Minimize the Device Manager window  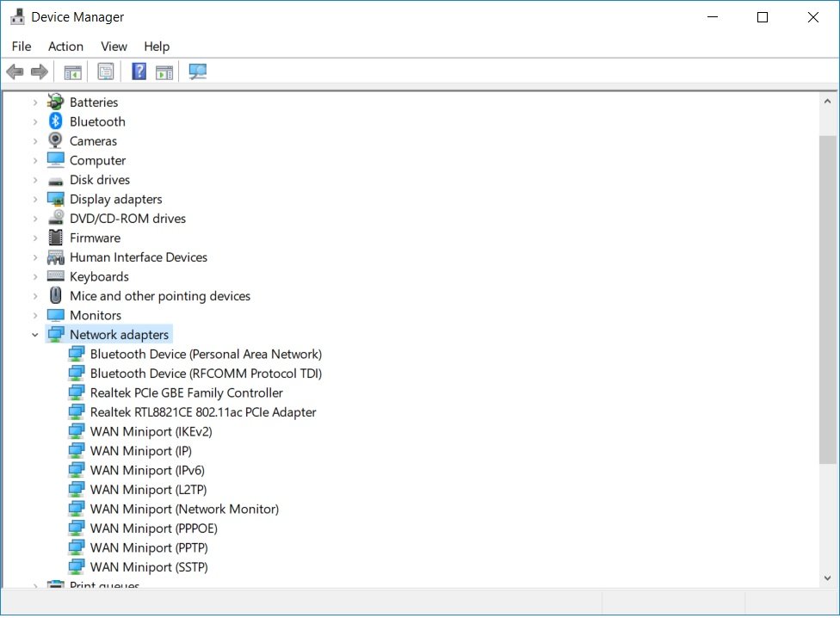click(713, 17)
